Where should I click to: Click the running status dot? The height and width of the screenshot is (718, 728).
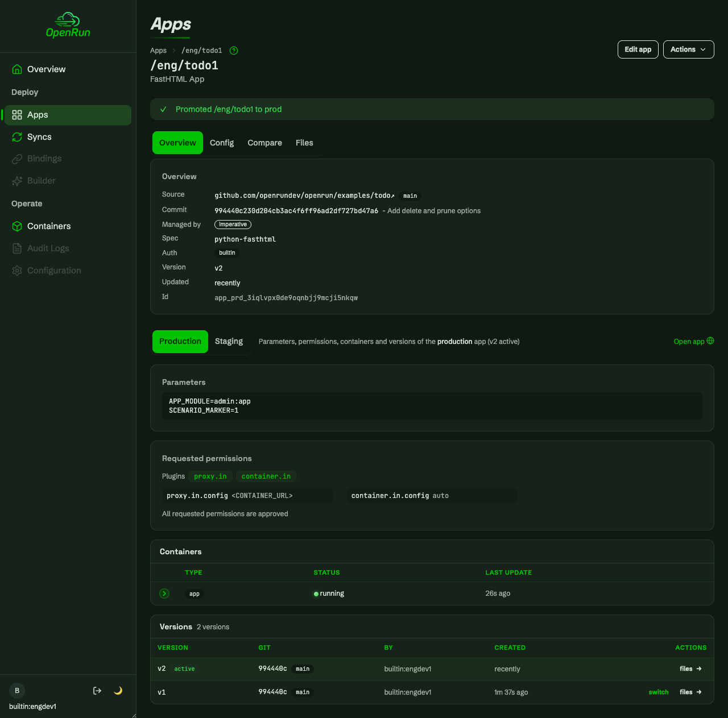pyautogui.click(x=316, y=594)
